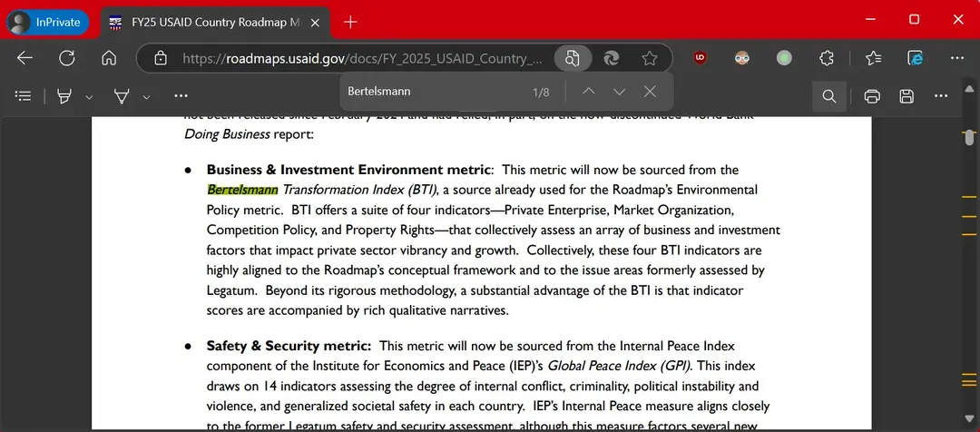
Task: Open the PDF table of contents
Action: (24, 96)
